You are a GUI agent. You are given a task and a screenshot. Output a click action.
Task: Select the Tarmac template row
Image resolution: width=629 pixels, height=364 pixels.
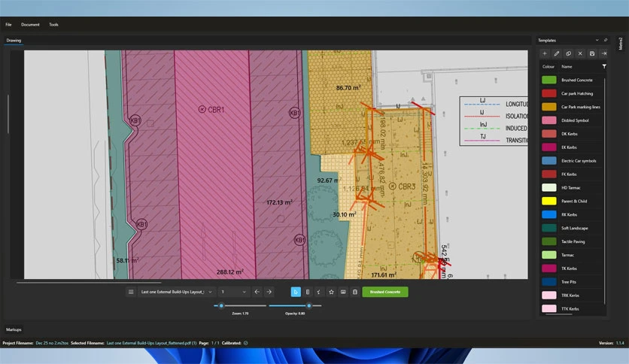pos(572,255)
